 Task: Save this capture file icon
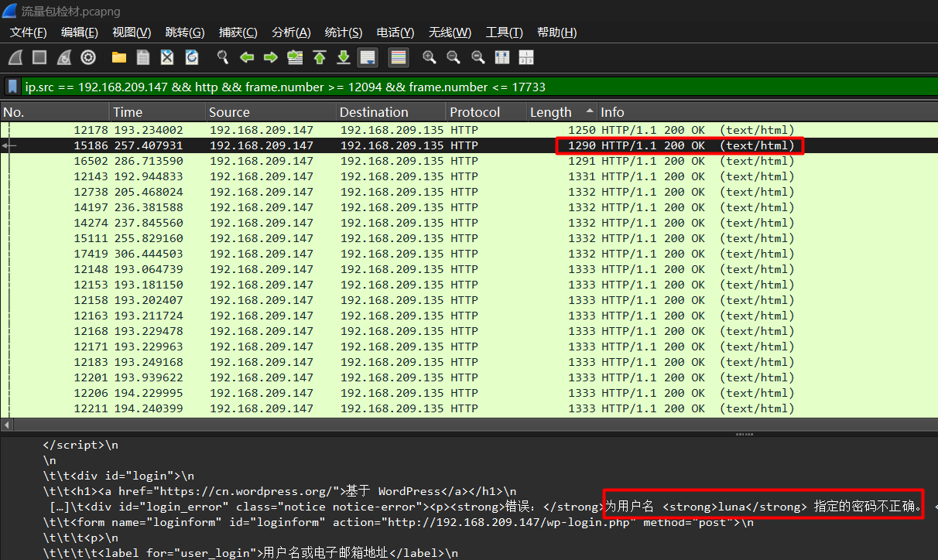click(x=143, y=57)
